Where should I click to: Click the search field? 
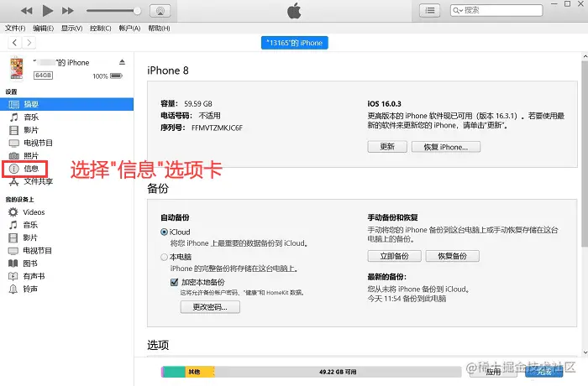tap(496, 11)
